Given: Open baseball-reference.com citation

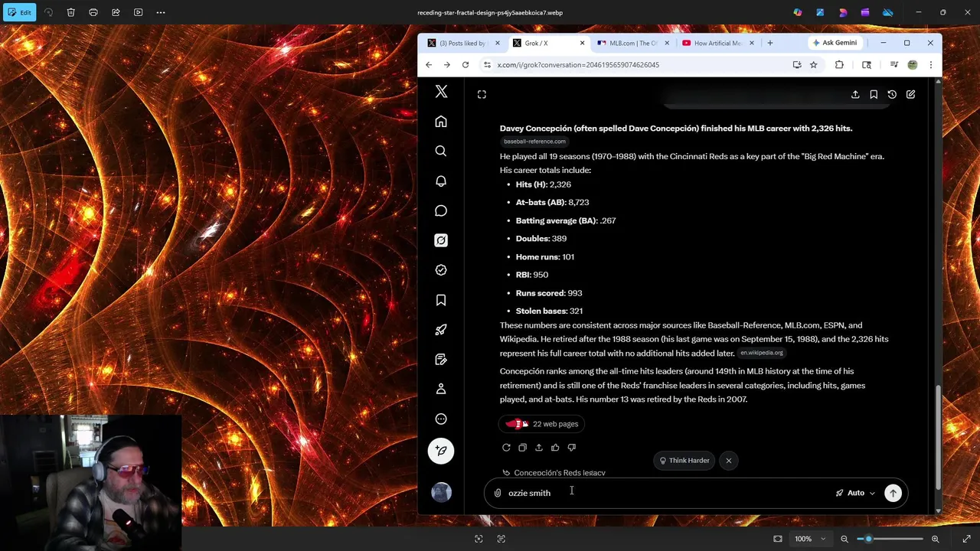Looking at the screenshot, I should click(534, 142).
